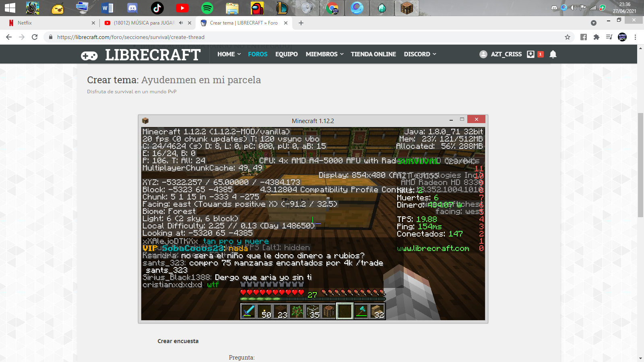Click the embedded Minecraft screenshot image
Screen dimensions: 644x362
pos(313,219)
